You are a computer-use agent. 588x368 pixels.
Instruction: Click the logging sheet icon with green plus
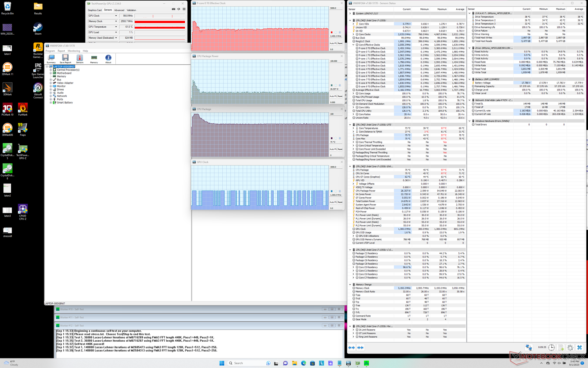point(561,347)
